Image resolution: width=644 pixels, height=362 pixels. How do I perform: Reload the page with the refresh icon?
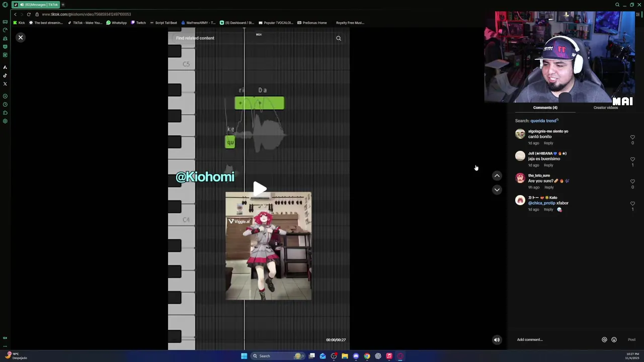pyautogui.click(x=29, y=15)
